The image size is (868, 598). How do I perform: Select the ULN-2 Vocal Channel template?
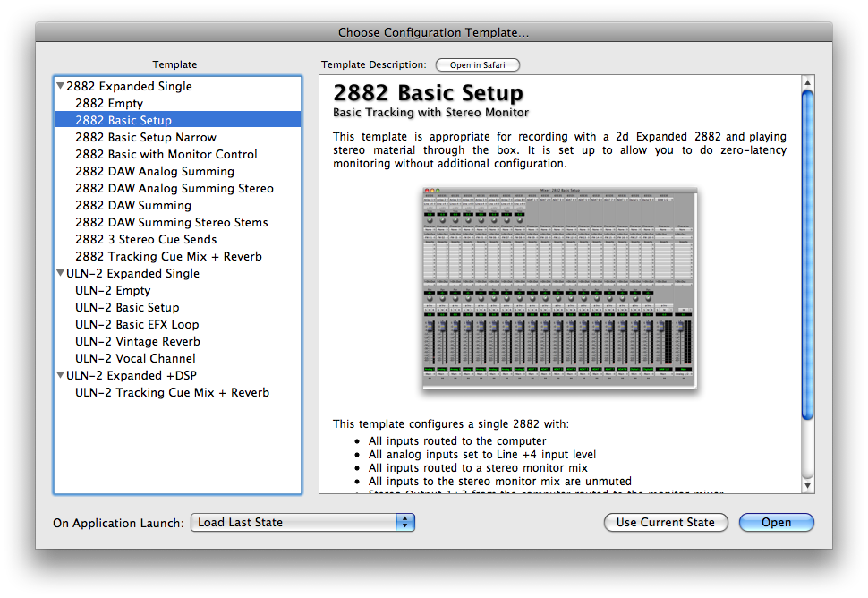178,359
